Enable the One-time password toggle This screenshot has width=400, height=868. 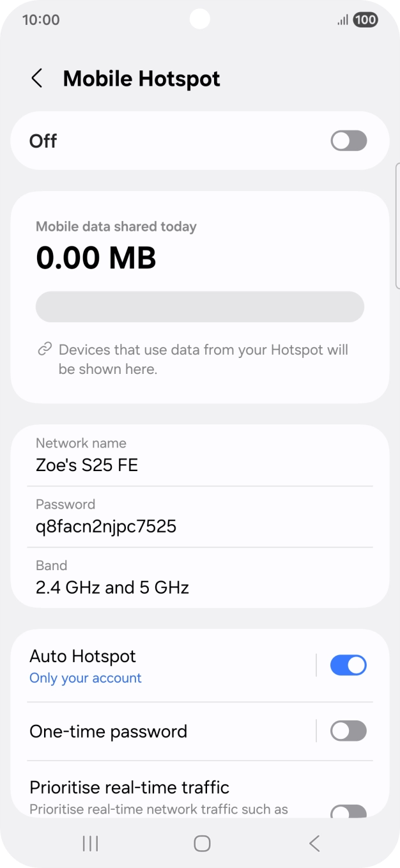click(348, 731)
